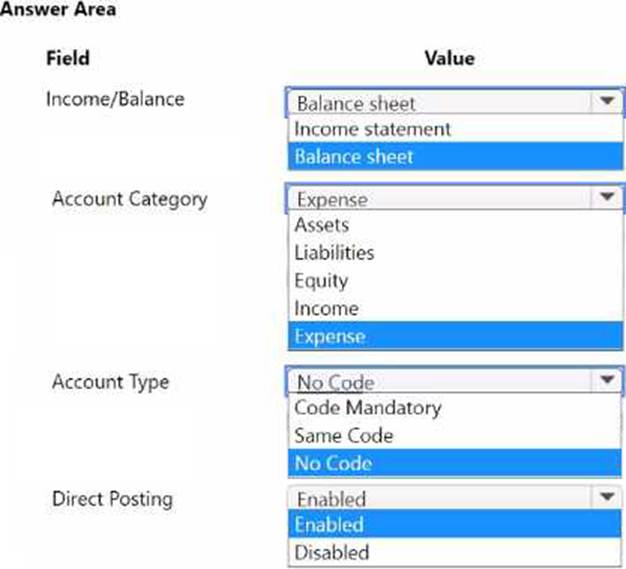Open the Income/Balance dropdown arrow
Image resolution: width=626 pixels, height=569 pixels.
(x=604, y=102)
